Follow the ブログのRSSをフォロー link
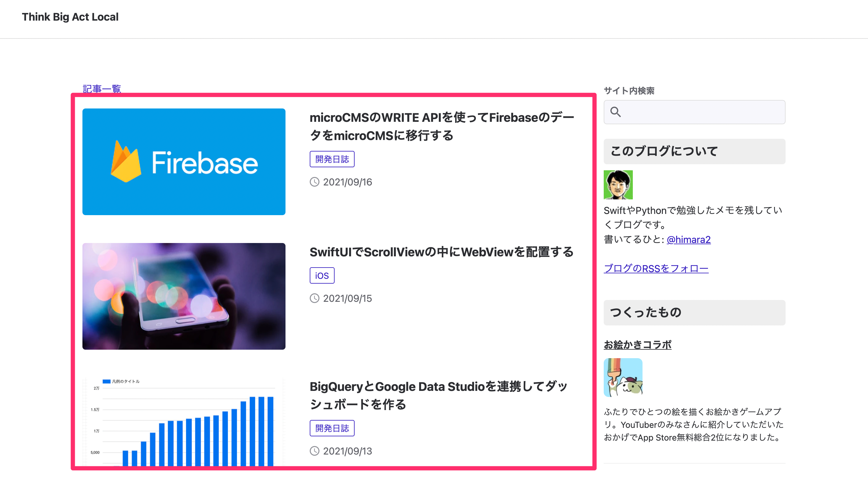 pyautogui.click(x=656, y=268)
